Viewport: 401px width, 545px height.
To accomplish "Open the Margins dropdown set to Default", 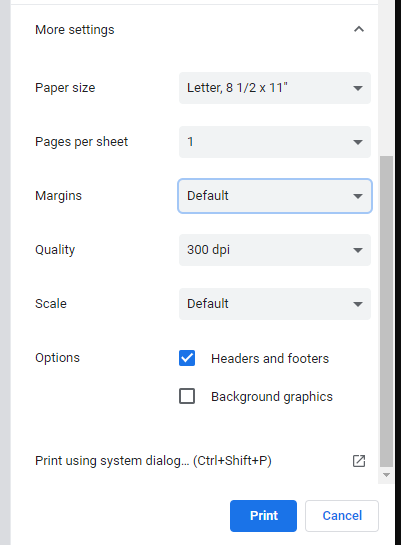I will point(275,196).
